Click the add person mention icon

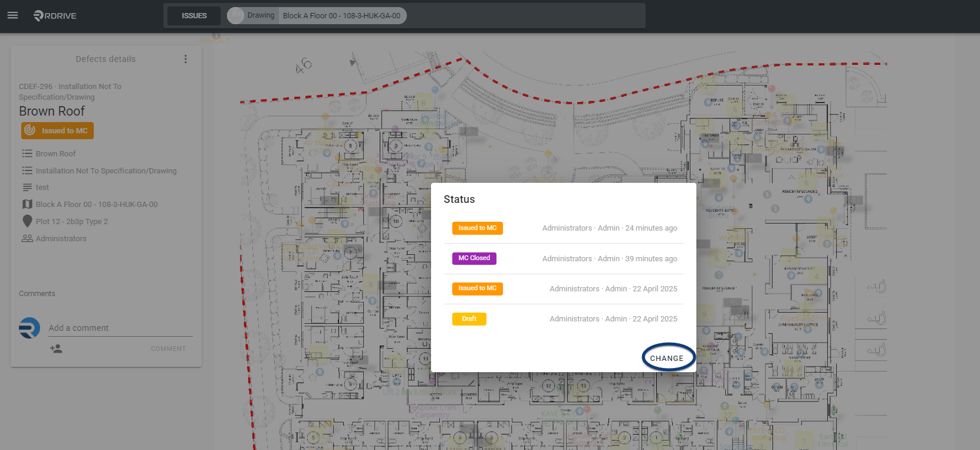(57, 349)
